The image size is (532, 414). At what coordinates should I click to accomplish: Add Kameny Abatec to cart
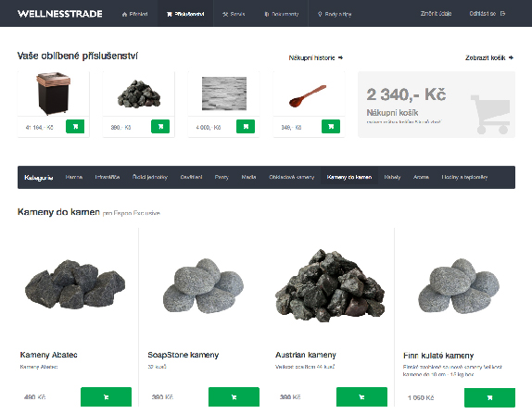tap(106, 396)
